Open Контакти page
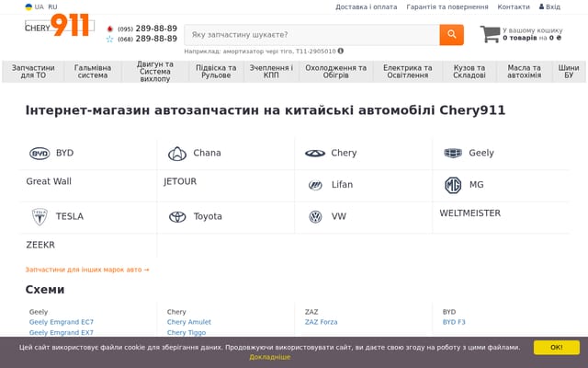The width and height of the screenshot is (588, 368). [x=514, y=6]
